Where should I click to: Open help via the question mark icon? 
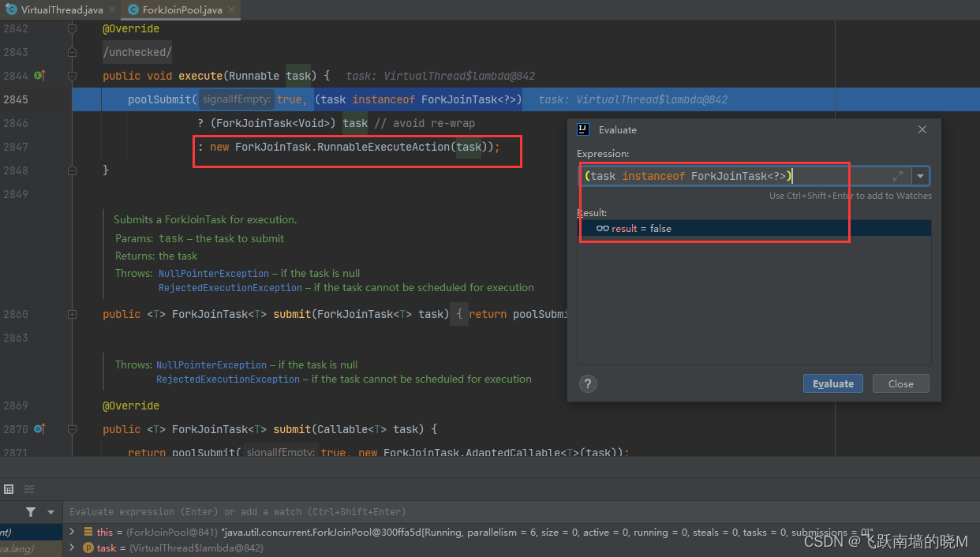pos(588,384)
